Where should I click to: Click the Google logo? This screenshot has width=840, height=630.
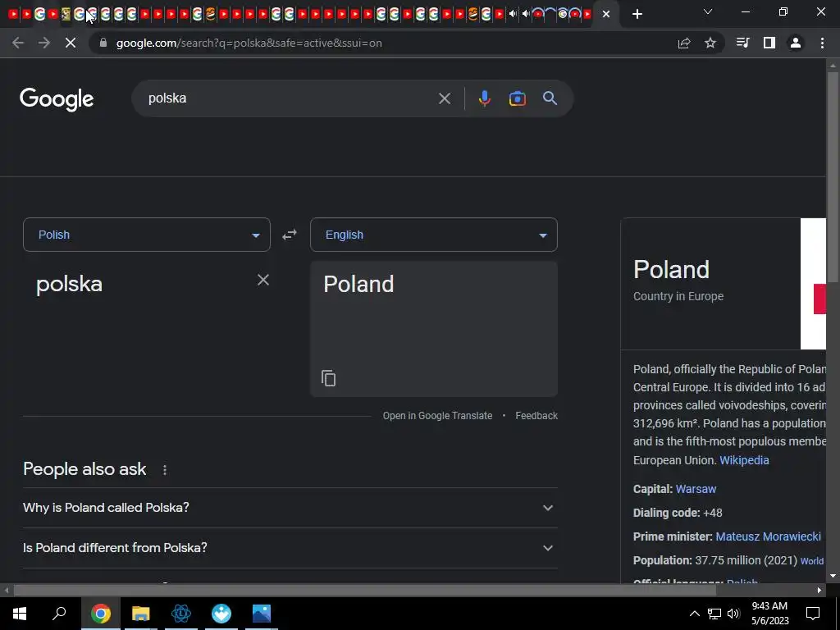[57, 99]
